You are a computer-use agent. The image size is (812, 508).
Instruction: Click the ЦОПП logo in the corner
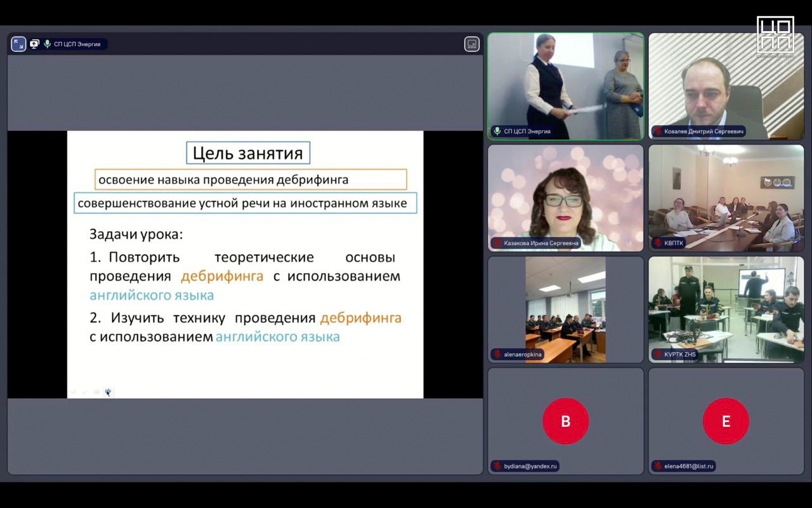click(775, 35)
